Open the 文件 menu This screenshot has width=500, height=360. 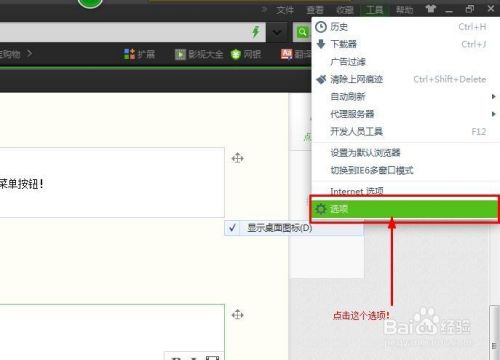[285, 10]
